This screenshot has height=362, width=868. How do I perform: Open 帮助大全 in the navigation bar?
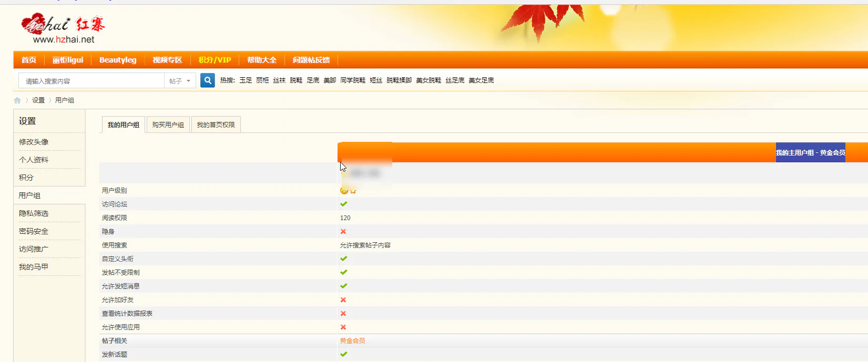262,60
